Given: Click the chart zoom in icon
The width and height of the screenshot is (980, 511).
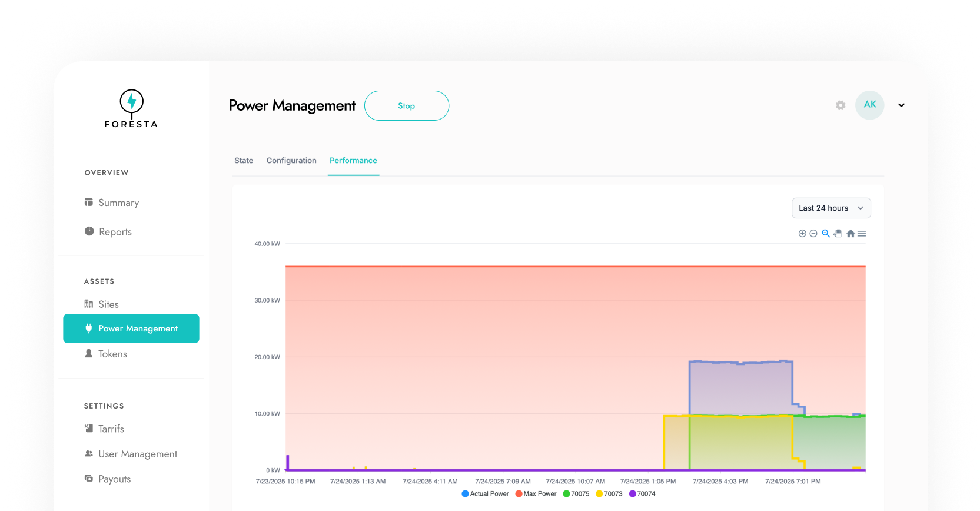Looking at the screenshot, I should 802,234.
